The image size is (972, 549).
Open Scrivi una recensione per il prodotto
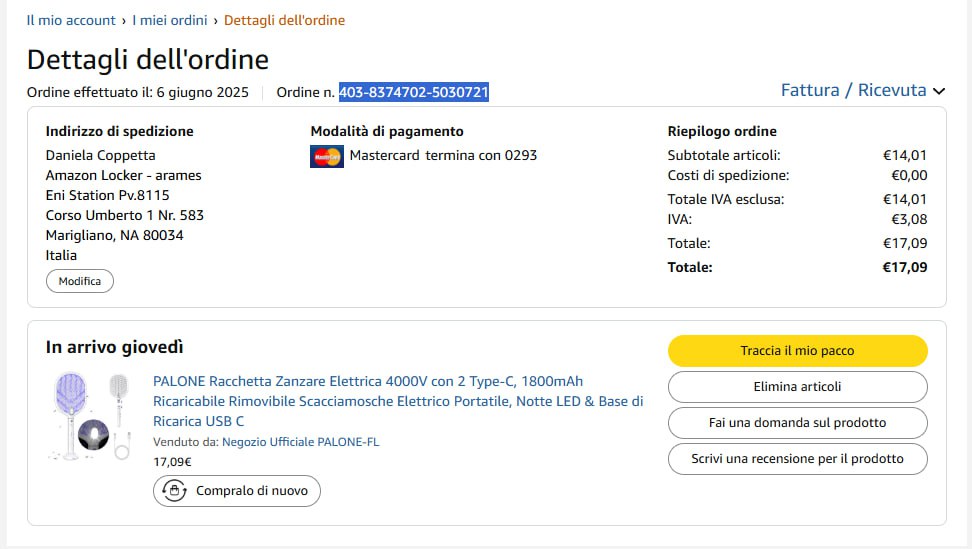[x=797, y=459]
